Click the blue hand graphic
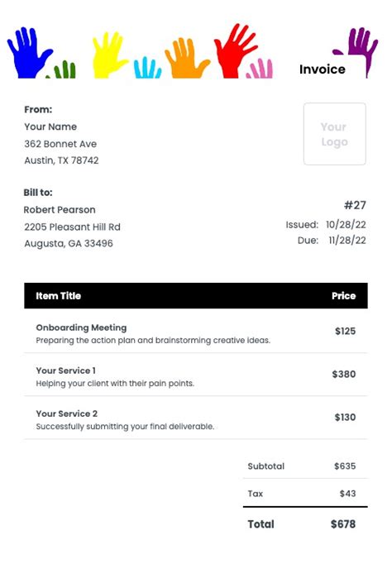 pyautogui.click(x=30, y=53)
